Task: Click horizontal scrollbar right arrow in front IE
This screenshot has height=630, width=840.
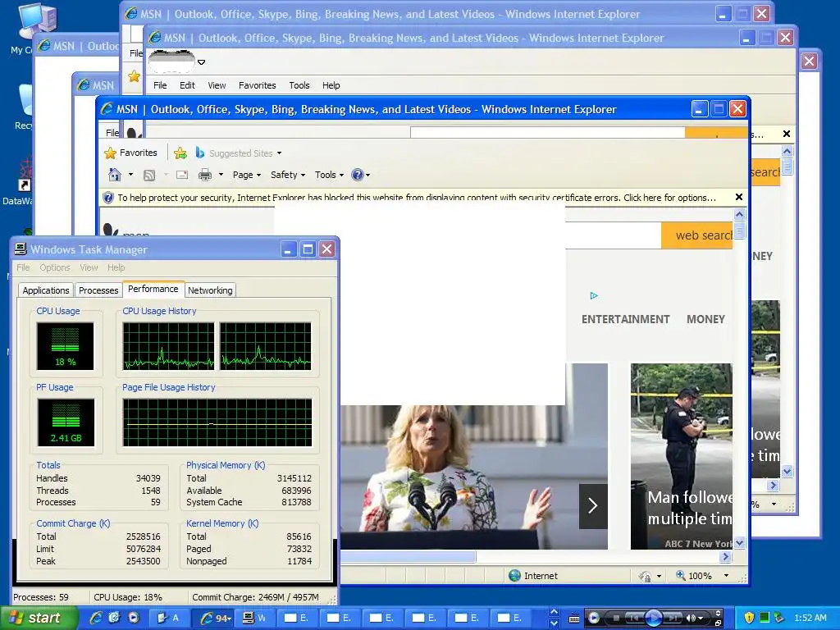Action: click(725, 557)
